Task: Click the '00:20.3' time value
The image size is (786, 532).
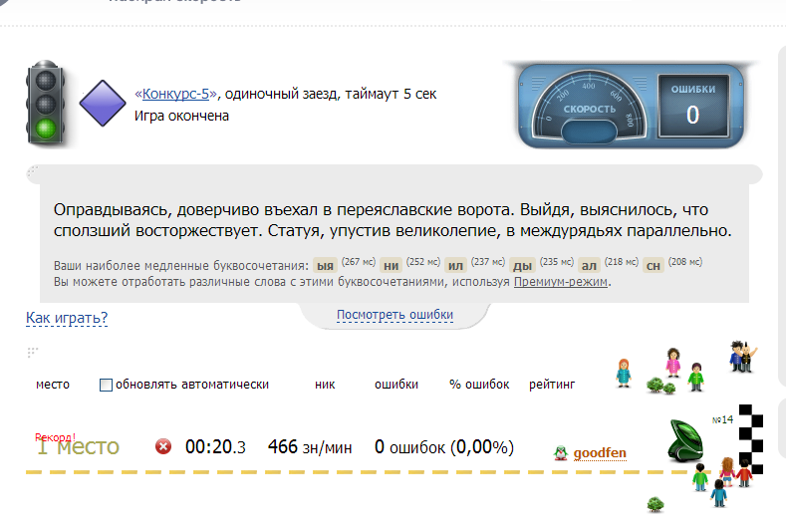Action: click(215, 446)
